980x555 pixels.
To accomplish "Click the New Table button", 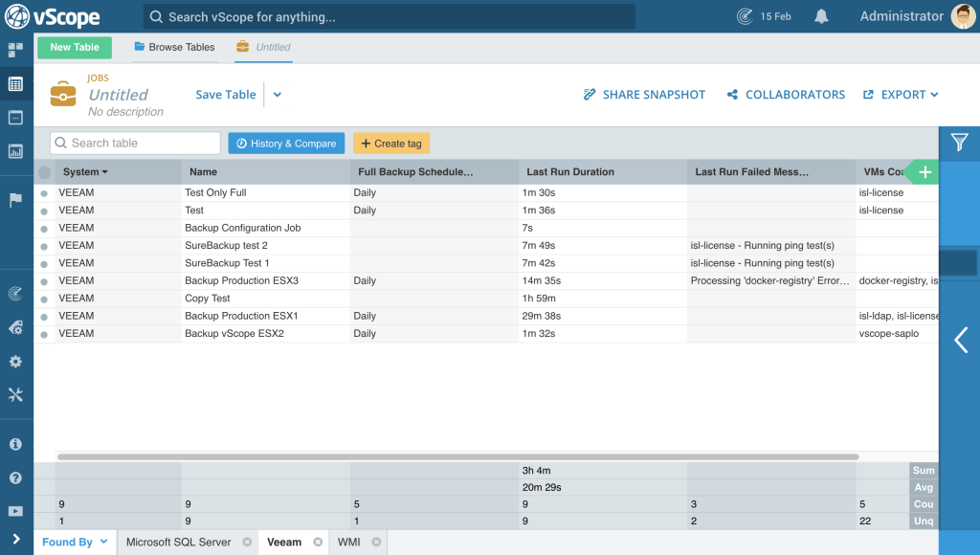I will [x=75, y=47].
